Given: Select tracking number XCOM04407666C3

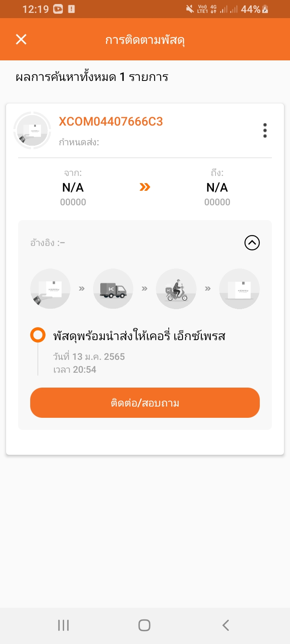Looking at the screenshot, I should click(111, 122).
